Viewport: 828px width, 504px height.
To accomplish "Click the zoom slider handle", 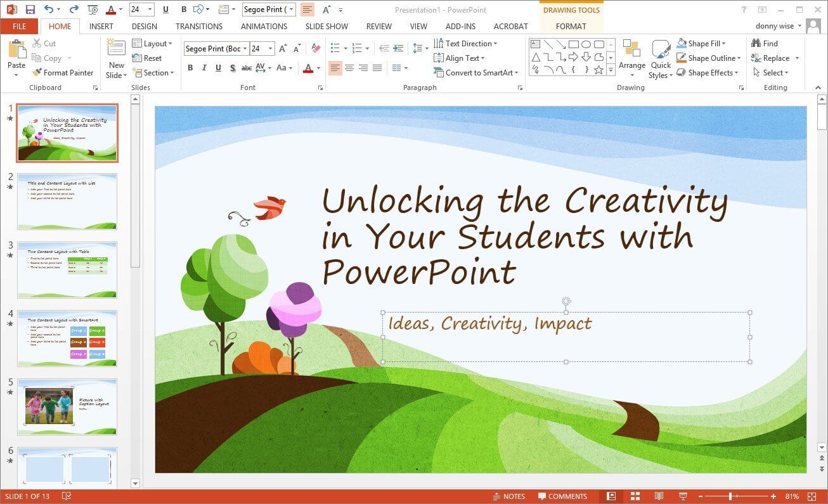I will coord(730,496).
